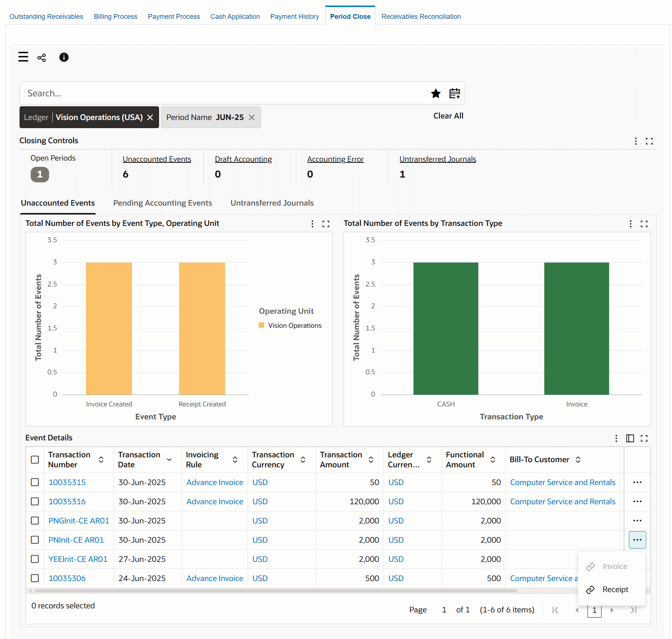This screenshot has width=672, height=639.
Task: Click the share icon
Action: tap(42, 58)
